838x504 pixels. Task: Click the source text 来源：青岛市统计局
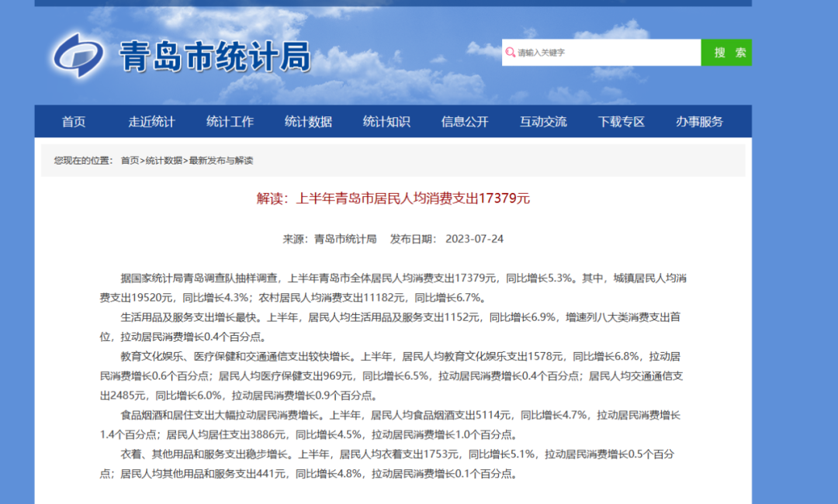330,239
